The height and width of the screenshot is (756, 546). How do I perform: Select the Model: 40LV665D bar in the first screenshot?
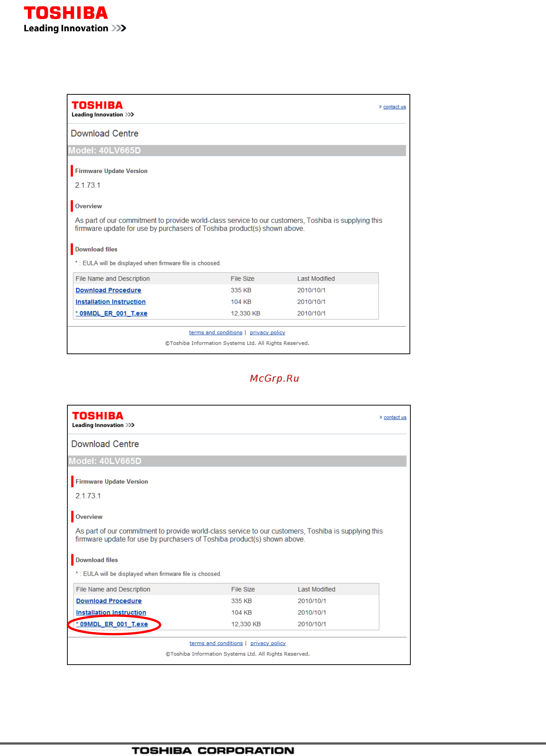237,150
